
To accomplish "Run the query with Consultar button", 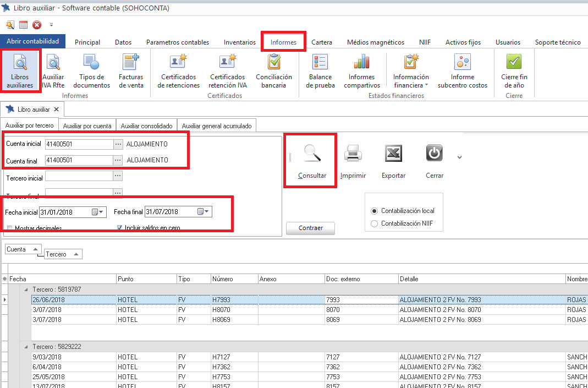I will (312, 160).
